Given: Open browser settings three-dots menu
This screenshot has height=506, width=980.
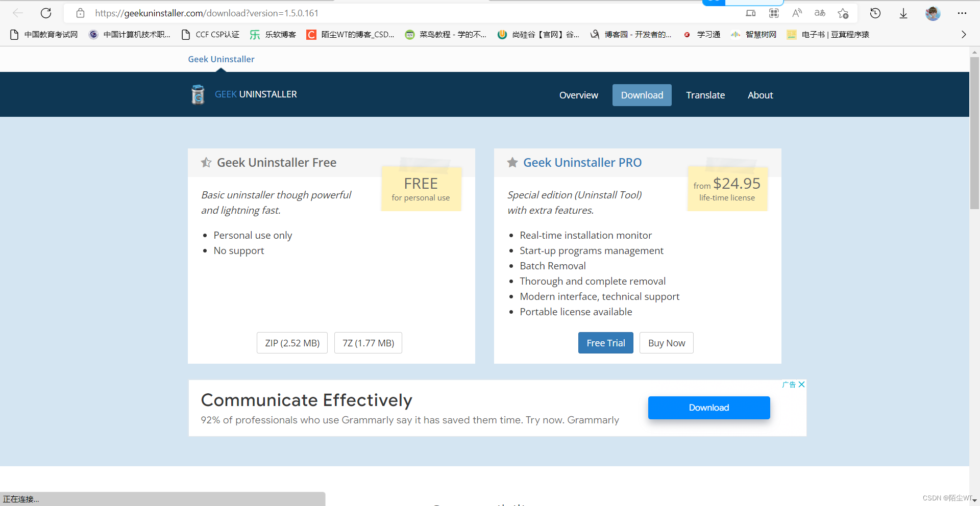Looking at the screenshot, I should [x=962, y=13].
